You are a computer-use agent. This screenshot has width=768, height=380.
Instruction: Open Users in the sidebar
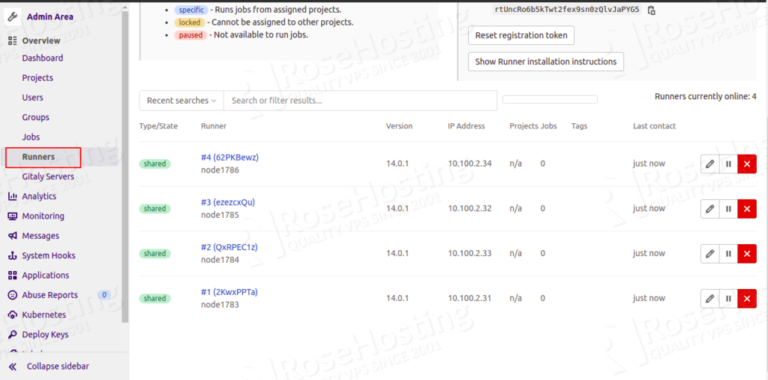(33, 97)
